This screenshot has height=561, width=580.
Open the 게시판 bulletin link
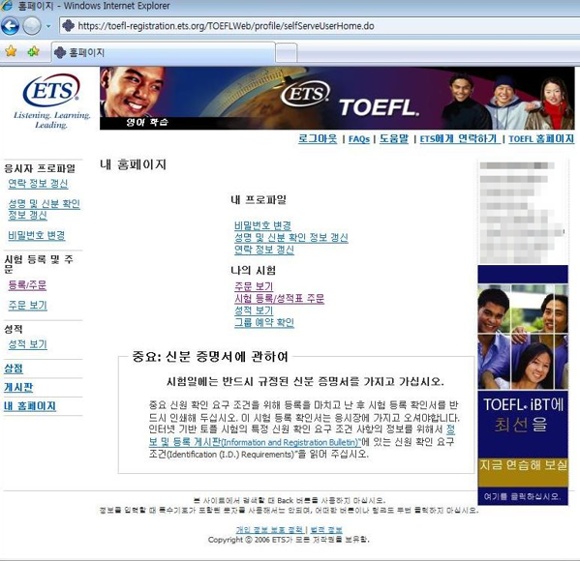point(18,387)
